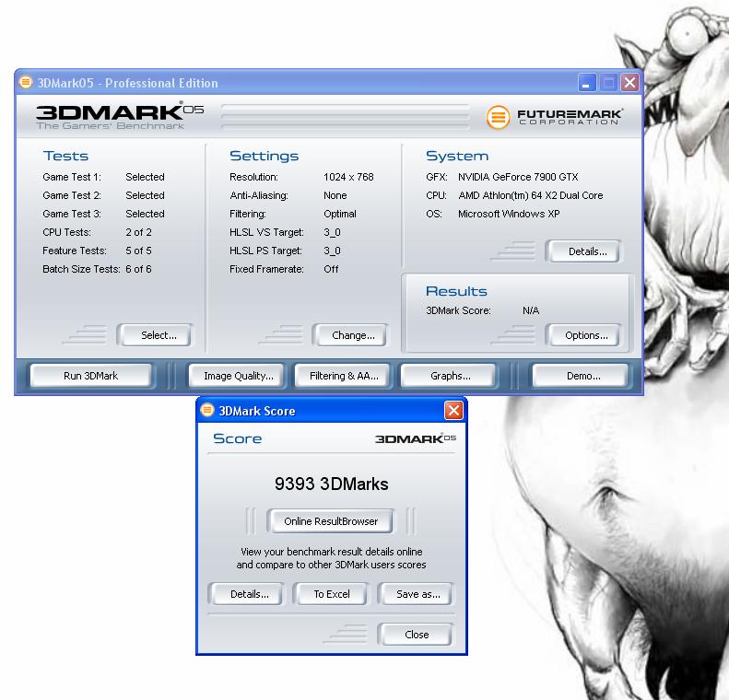
Task: Open the Graphs window
Action: (x=450, y=376)
